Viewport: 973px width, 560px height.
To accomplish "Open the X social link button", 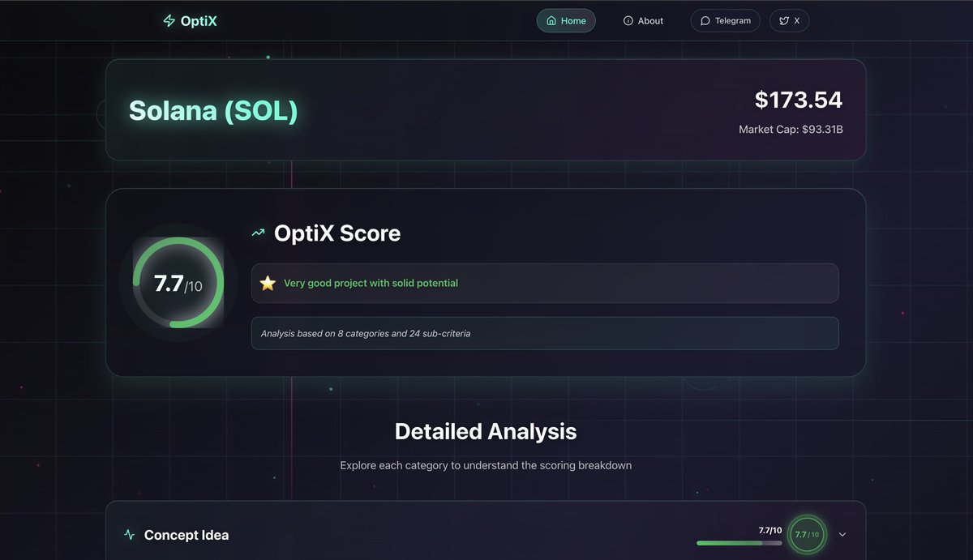I will [x=789, y=21].
